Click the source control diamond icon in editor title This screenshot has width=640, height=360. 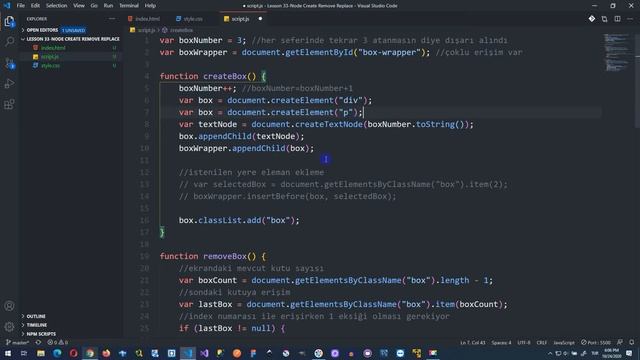coord(592,19)
